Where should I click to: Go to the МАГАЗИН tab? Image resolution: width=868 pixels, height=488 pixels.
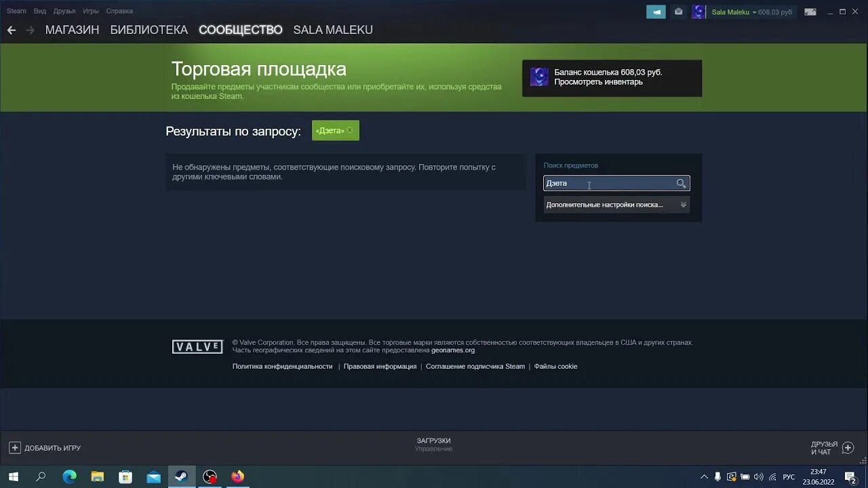coord(72,30)
